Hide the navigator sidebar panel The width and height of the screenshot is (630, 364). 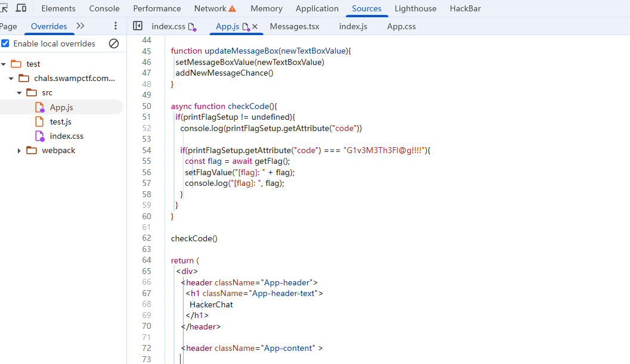[x=138, y=26]
